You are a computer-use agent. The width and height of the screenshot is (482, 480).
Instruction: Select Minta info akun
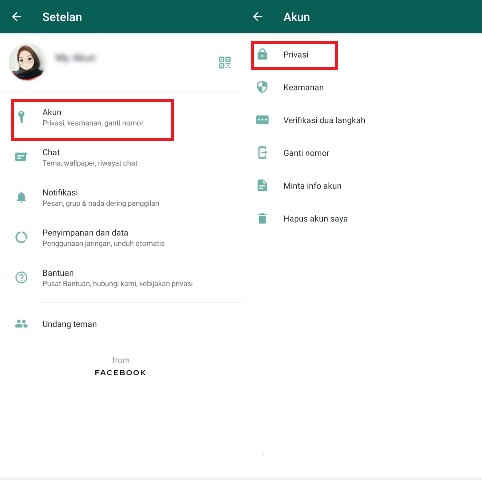click(361, 186)
